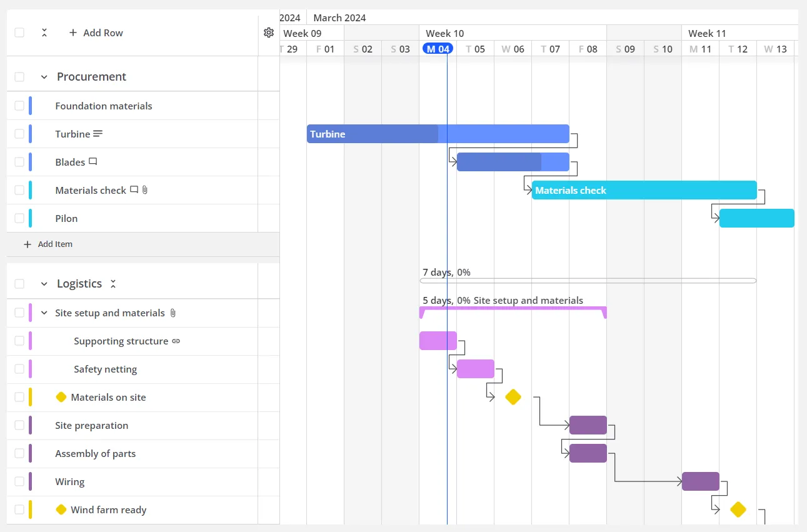Collapse the Procurement group
The height and width of the screenshot is (532, 807).
[43, 76]
